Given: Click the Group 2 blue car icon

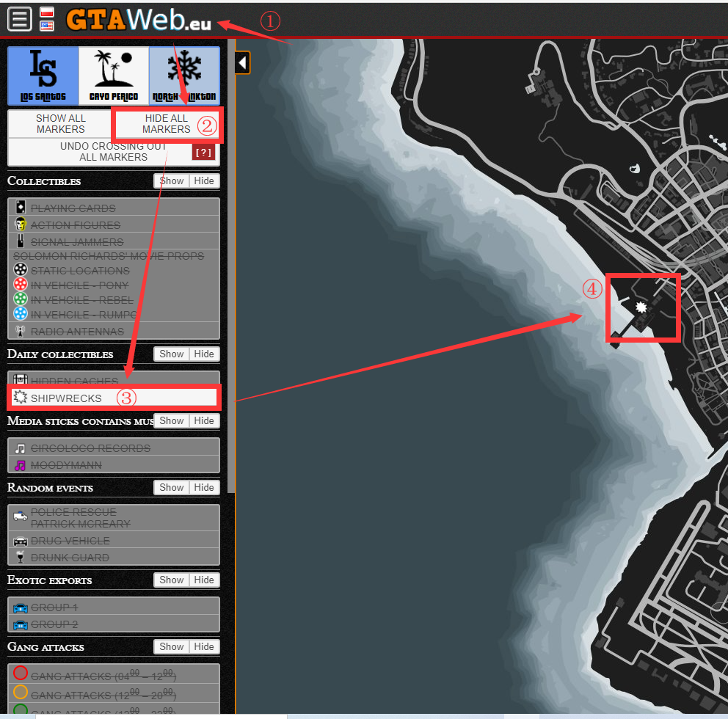Looking at the screenshot, I should [x=20, y=625].
